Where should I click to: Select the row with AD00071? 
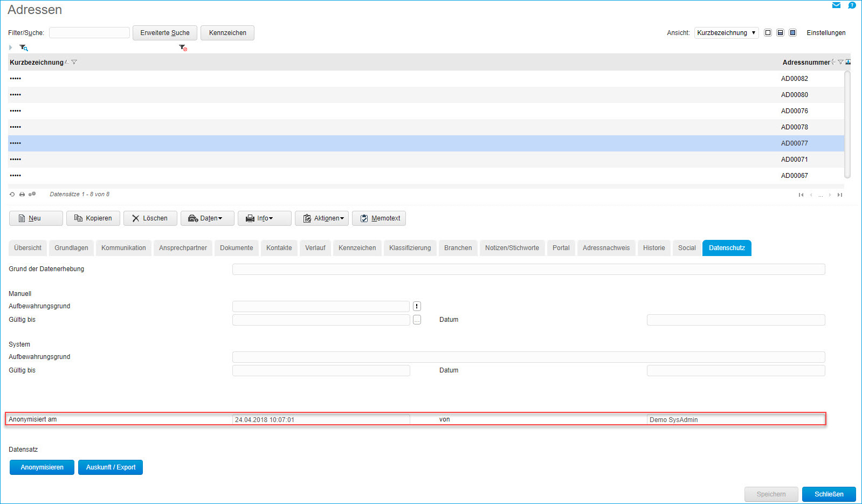426,160
